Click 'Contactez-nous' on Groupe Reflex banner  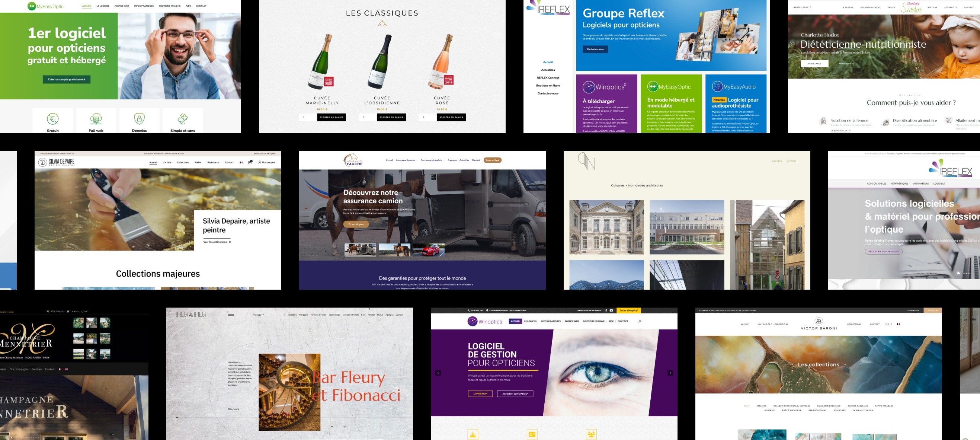[x=595, y=49]
